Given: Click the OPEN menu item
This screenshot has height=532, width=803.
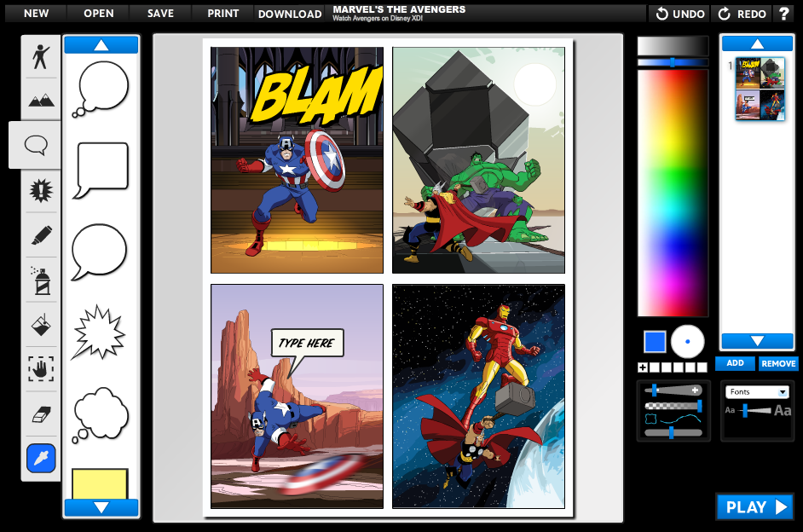Looking at the screenshot, I should (x=98, y=14).
